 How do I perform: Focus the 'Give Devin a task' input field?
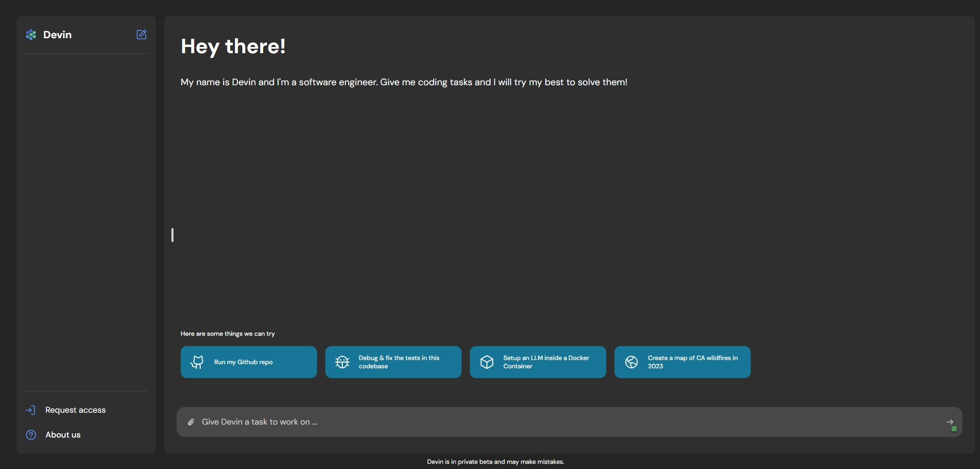pyautogui.click(x=516, y=422)
